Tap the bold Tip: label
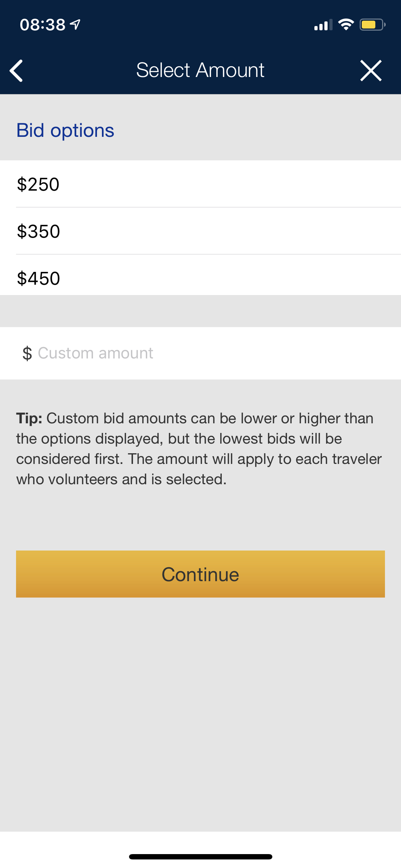Image resolution: width=401 pixels, height=868 pixels. pos(29,419)
